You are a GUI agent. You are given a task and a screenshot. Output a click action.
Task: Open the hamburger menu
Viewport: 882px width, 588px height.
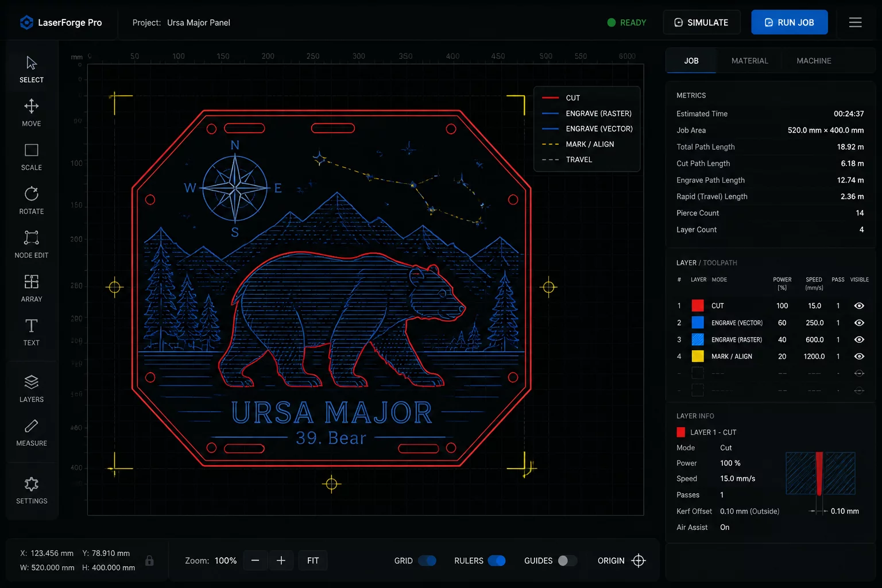(856, 22)
